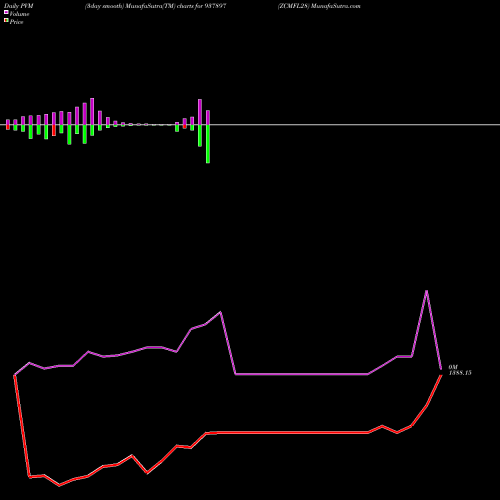Screen dimensions: 500x500
Task: Click the 0M volume value label
Action: pyautogui.click(x=453, y=367)
